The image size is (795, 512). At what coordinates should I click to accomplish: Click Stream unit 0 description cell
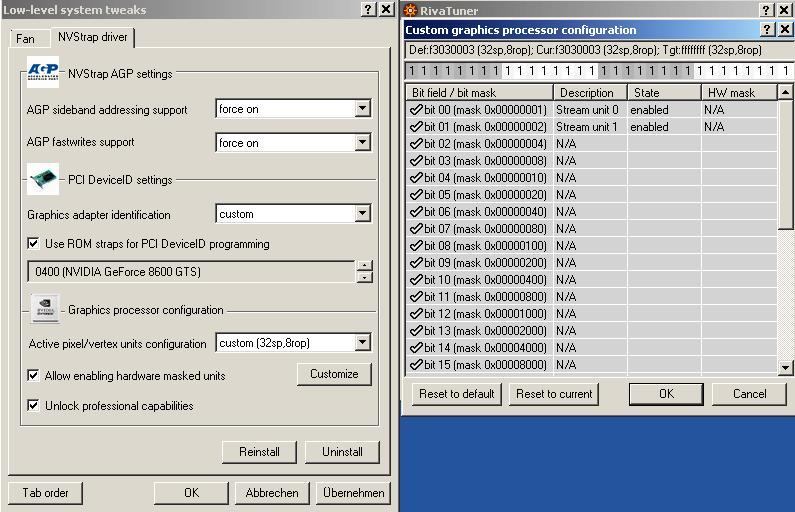[x=590, y=109]
